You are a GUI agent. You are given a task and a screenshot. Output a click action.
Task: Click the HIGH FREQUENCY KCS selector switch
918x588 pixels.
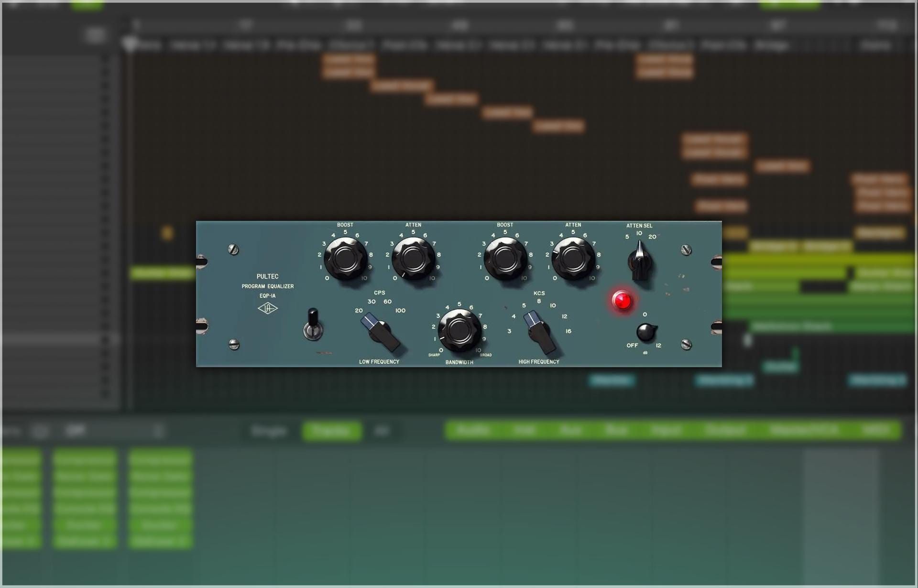click(540, 332)
